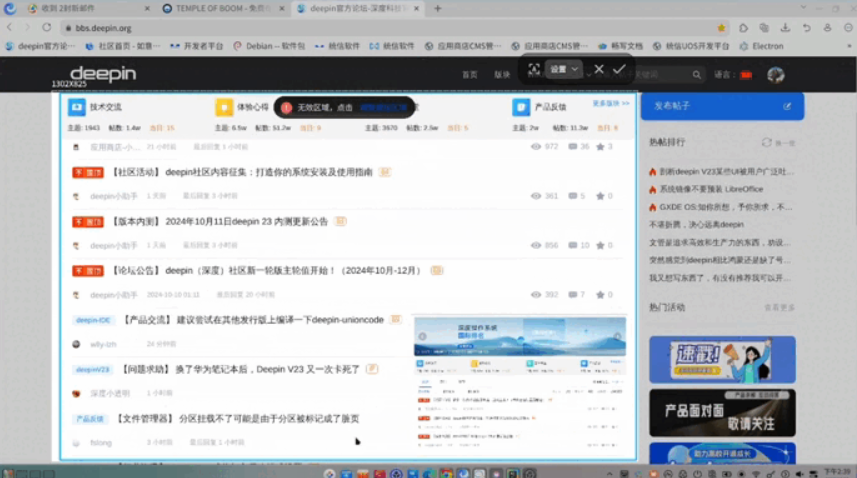Click the undo-arrow icon in the browser toolbar
The height and width of the screenshot is (478, 857).
tap(807, 27)
